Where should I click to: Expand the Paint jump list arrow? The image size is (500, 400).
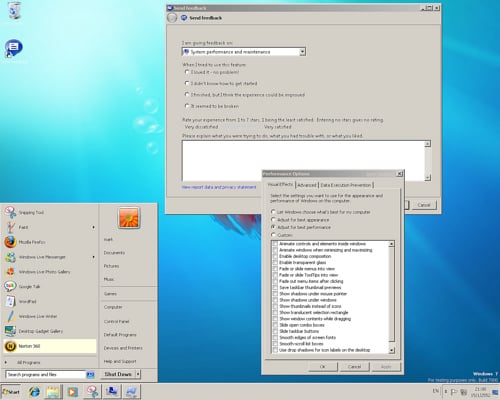(93, 227)
